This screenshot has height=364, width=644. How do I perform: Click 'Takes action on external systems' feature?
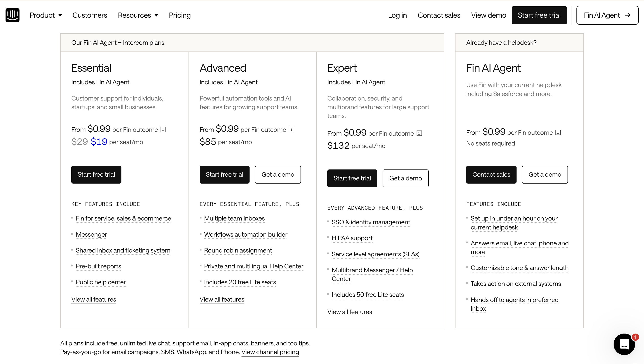coord(516,284)
